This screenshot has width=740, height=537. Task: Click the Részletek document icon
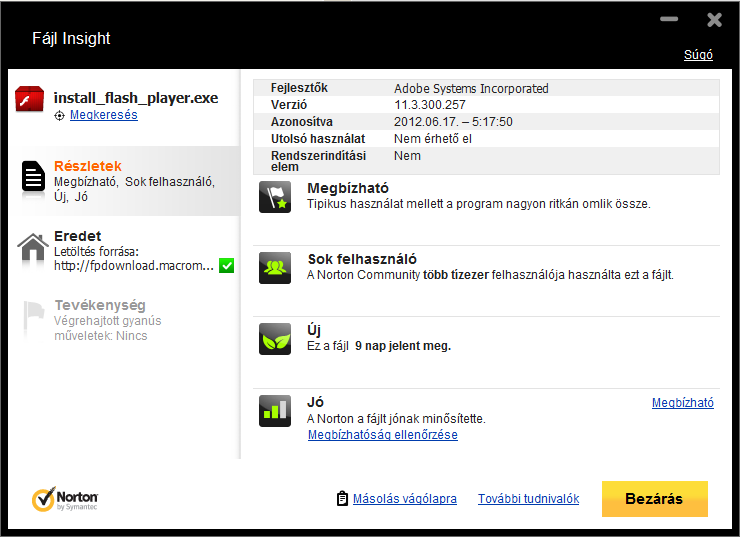pyautogui.click(x=33, y=176)
